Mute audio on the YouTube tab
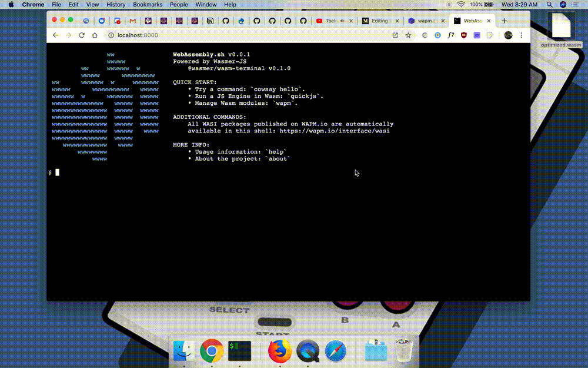The image size is (588, 368). coord(342,21)
